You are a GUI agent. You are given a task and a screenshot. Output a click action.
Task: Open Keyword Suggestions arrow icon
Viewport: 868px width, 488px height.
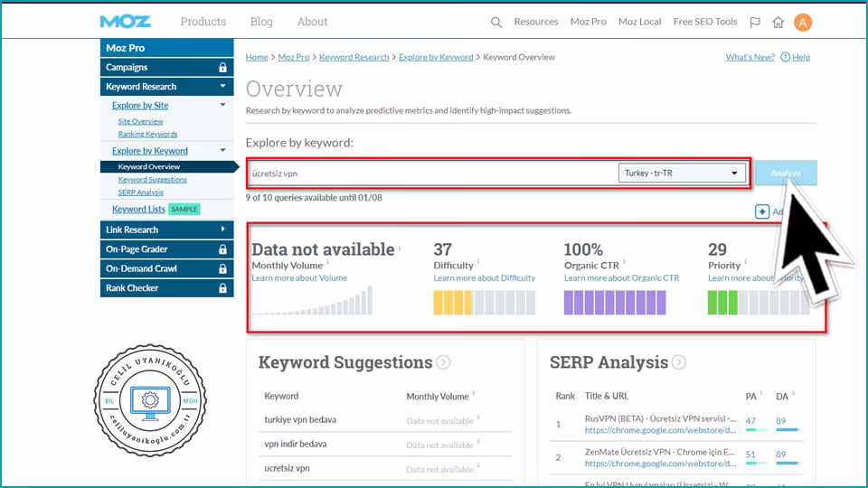(443, 362)
